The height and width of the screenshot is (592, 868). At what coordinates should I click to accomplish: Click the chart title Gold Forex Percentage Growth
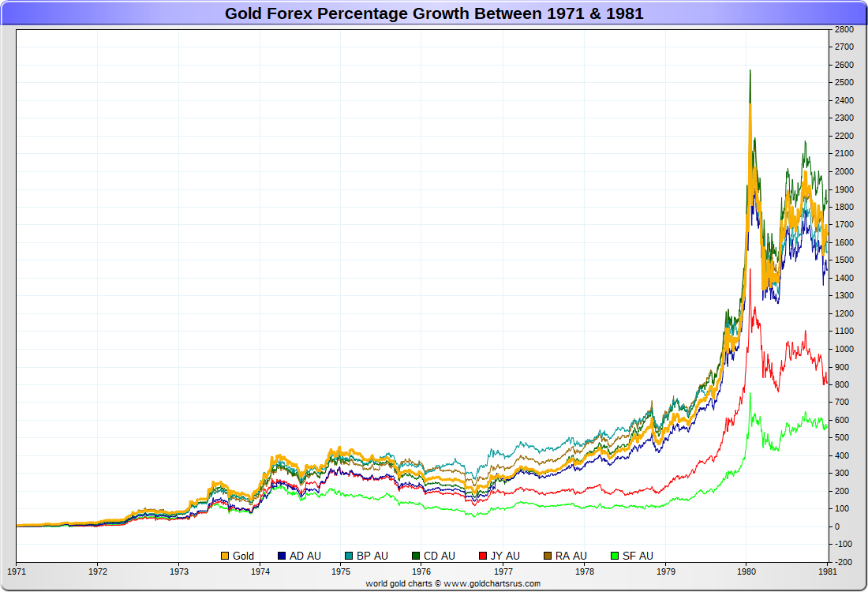[x=434, y=13]
